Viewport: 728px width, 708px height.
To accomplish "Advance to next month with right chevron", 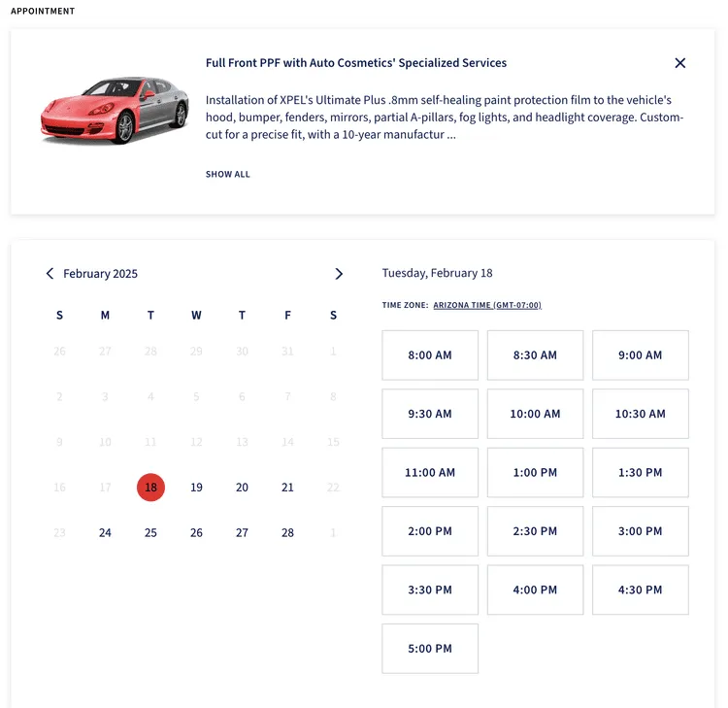I will click(x=339, y=274).
